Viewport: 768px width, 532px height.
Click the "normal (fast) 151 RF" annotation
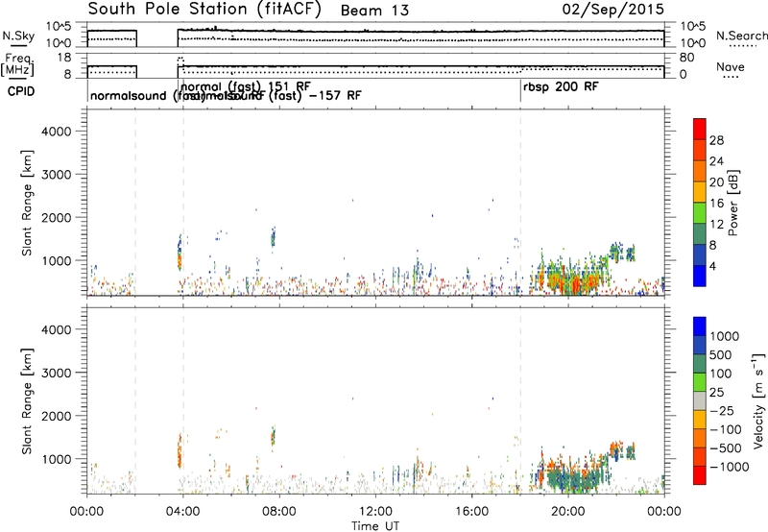(246, 86)
